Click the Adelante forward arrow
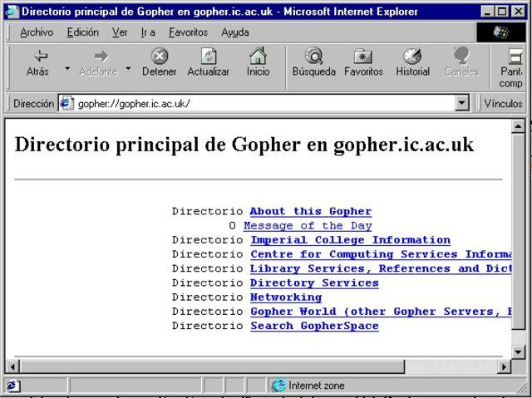Screen dimensions: 532x398 98,63
